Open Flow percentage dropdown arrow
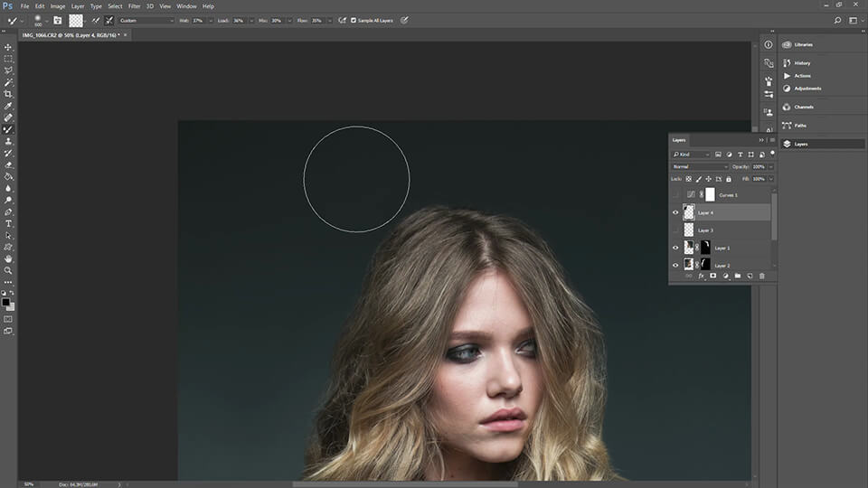Screen dimensions: 868x488 pyautogui.click(x=329, y=21)
